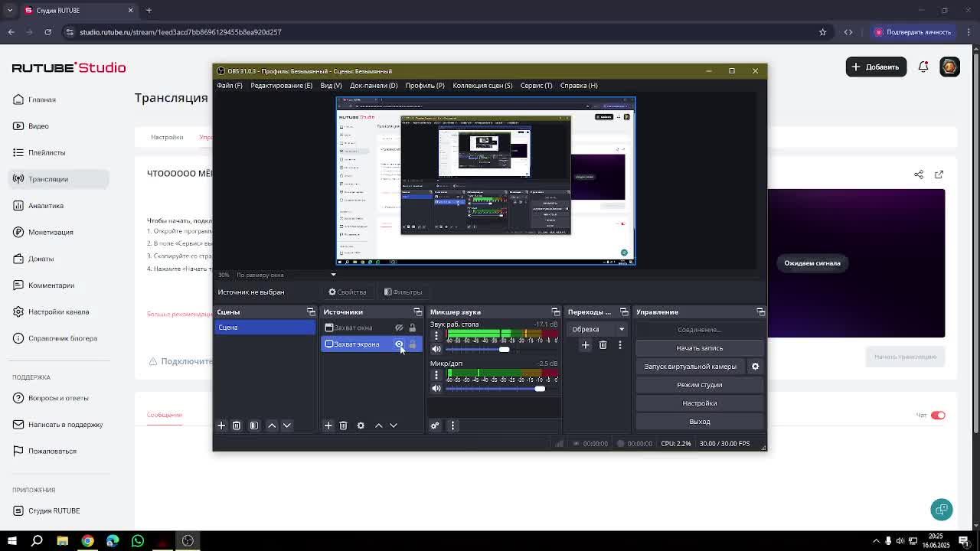Open virtual camera settings gear

tap(755, 367)
